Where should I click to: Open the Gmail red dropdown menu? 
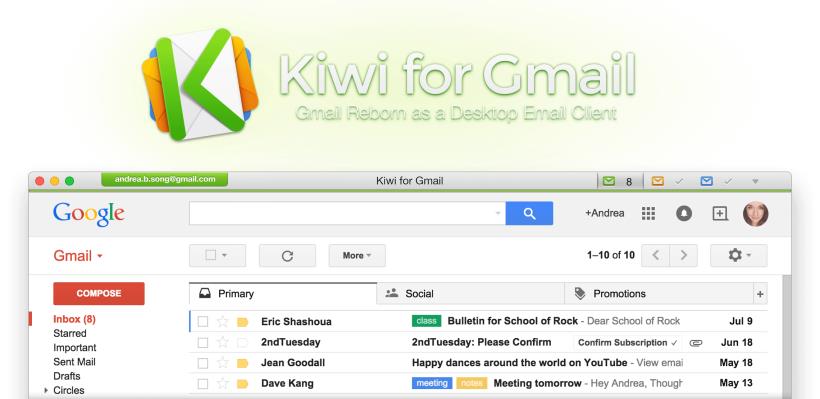[x=78, y=256]
